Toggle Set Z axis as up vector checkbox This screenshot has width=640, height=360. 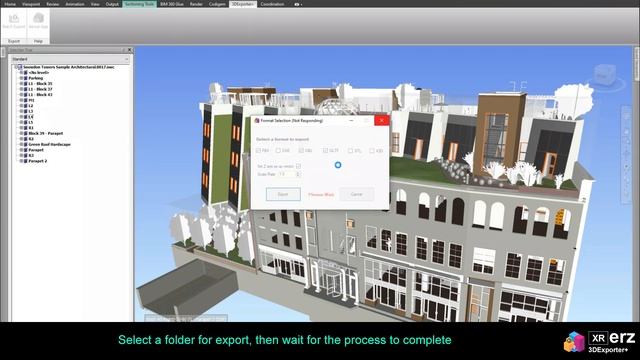[298, 166]
